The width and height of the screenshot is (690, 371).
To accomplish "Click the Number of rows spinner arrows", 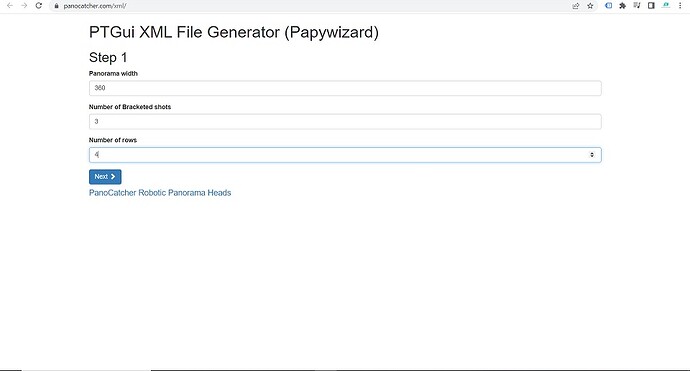I will coord(592,155).
